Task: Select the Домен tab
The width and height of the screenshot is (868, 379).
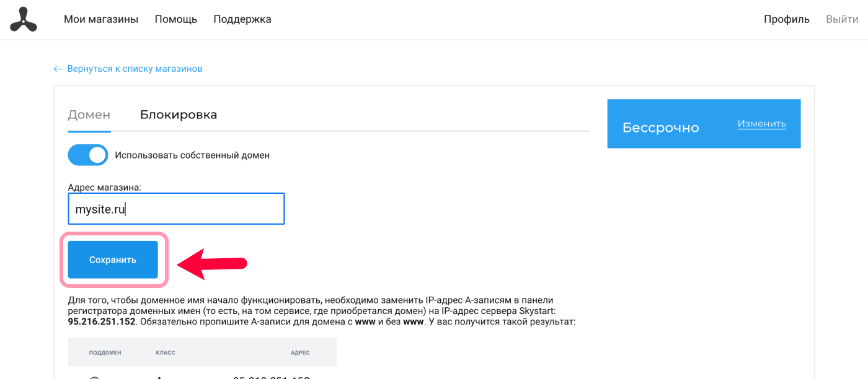Action: point(89,115)
